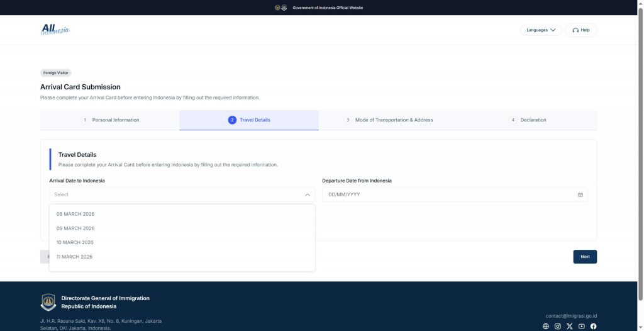Screen dimensions: 644x331
Task: Click the Directorate General of Immigration emblem
Action: click(48, 302)
